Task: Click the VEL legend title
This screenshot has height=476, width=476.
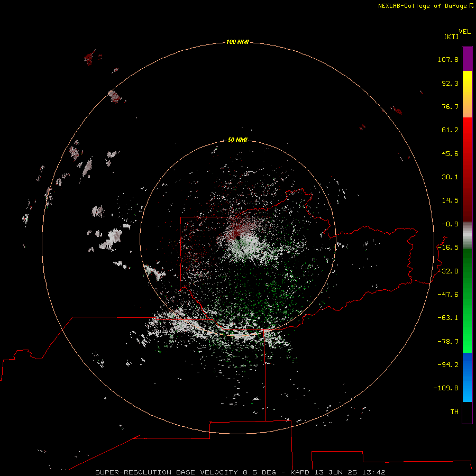Action: click(464, 32)
